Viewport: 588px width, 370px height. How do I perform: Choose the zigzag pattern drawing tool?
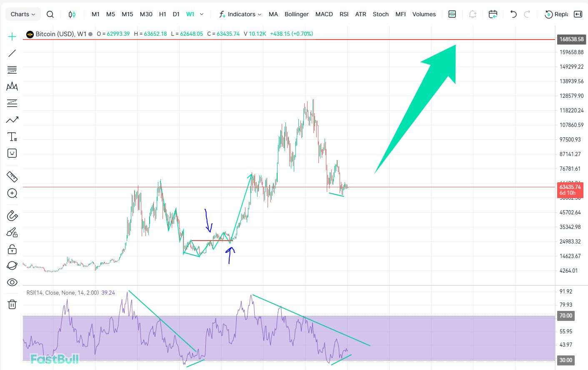[12, 87]
